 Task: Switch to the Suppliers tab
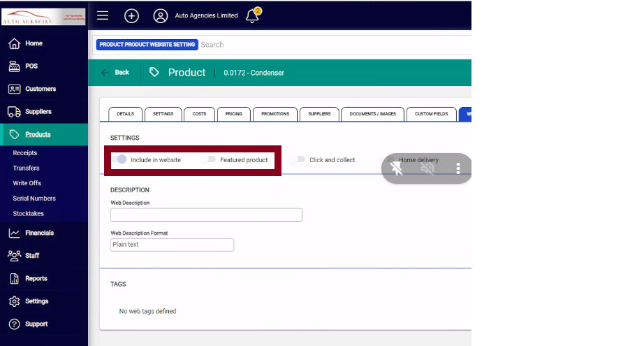tap(319, 114)
